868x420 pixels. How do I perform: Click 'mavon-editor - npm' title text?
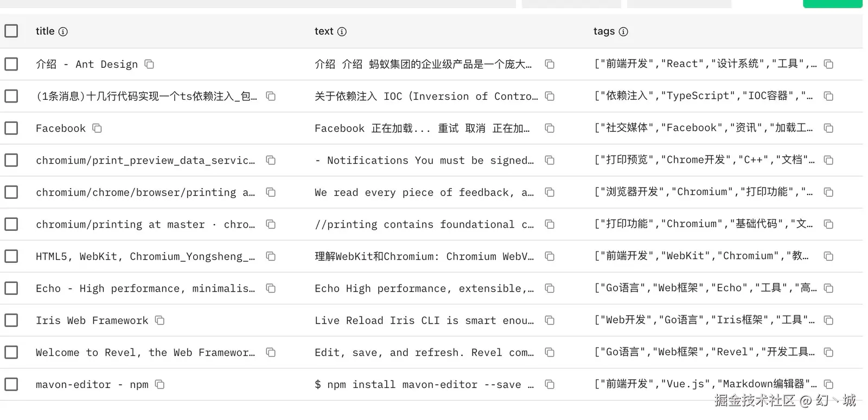[92, 384]
